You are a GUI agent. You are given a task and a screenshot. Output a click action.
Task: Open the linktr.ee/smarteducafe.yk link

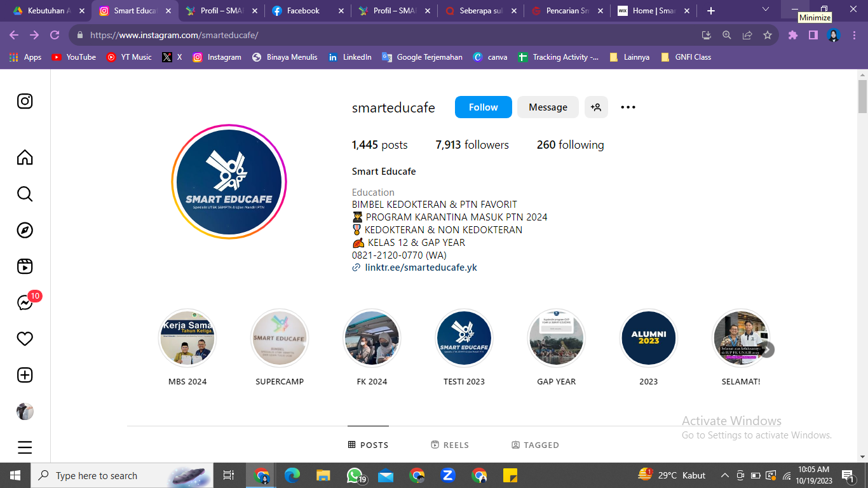tap(421, 267)
